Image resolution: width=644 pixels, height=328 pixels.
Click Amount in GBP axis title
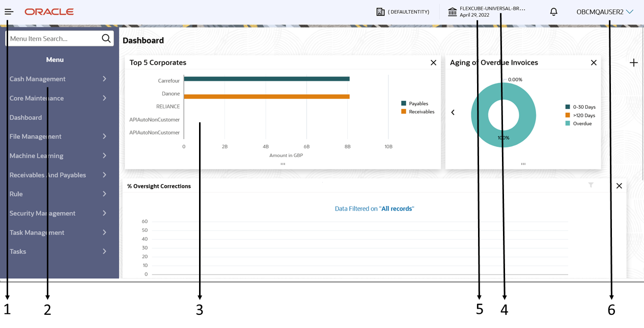tap(286, 156)
